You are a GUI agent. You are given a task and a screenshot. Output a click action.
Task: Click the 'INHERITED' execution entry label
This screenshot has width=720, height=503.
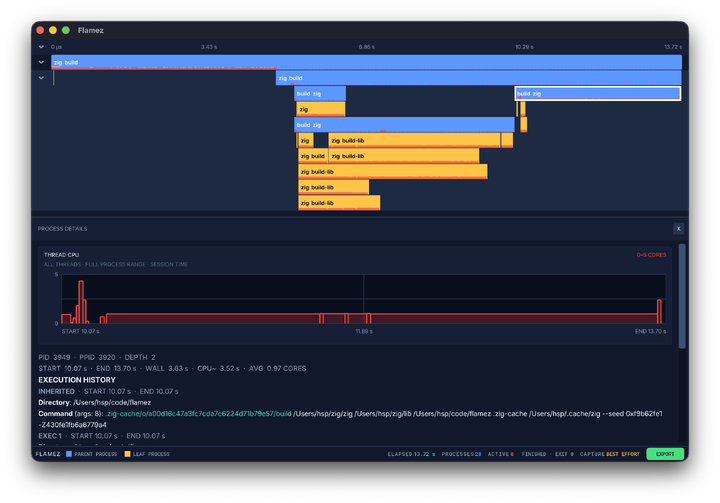(56, 391)
